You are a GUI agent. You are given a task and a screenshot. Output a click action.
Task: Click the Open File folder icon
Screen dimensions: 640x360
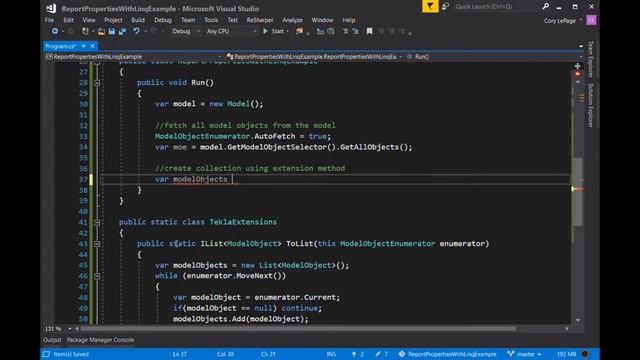[x=101, y=31]
